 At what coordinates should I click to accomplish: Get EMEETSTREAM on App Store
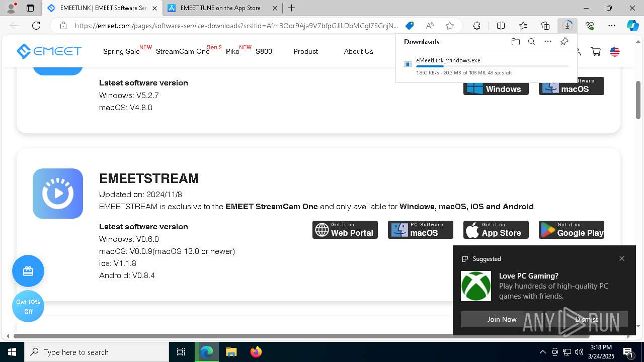click(x=496, y=230)
